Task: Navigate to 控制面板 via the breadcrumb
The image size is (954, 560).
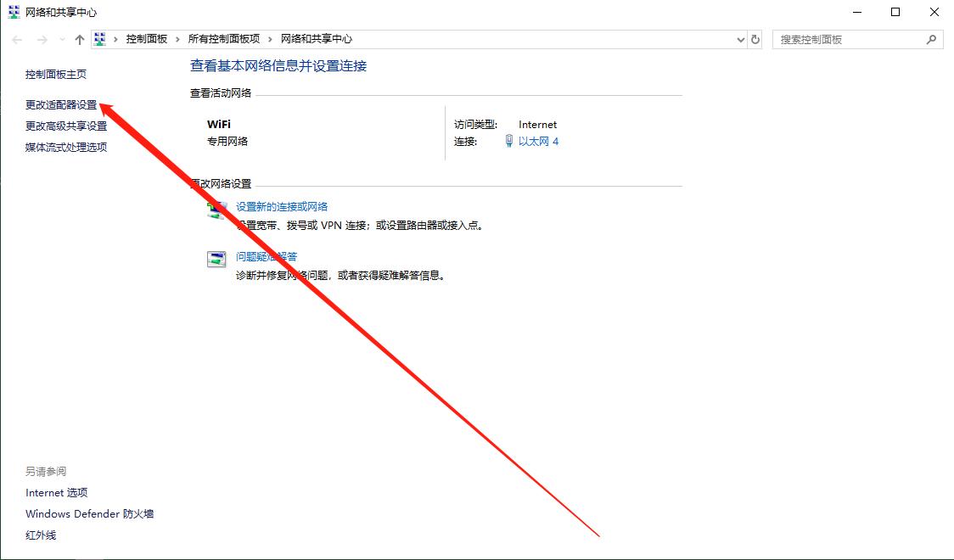Action: click(146, 39)
